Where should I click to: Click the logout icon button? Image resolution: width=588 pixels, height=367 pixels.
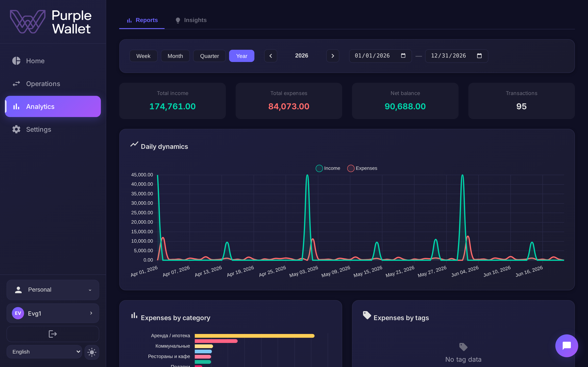[x=53, y=334]
